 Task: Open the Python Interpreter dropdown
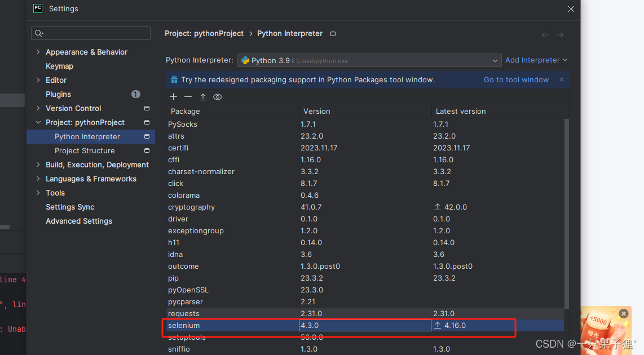point(369,60)
